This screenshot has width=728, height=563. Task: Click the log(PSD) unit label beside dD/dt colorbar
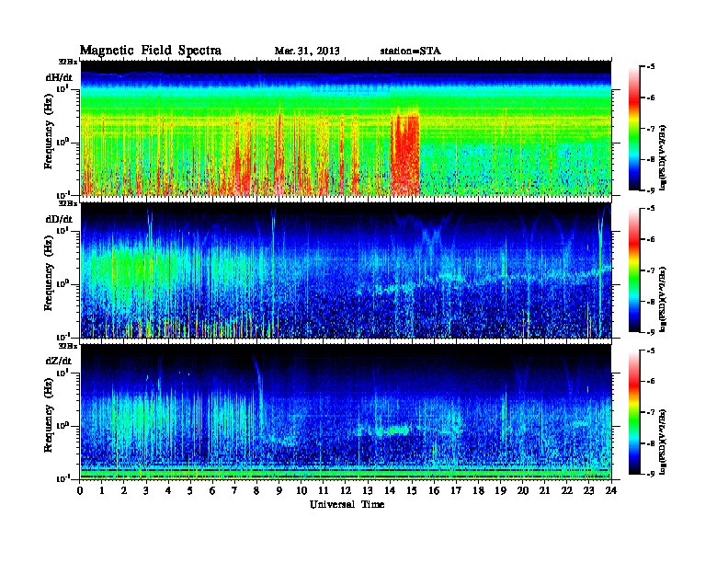663,299
